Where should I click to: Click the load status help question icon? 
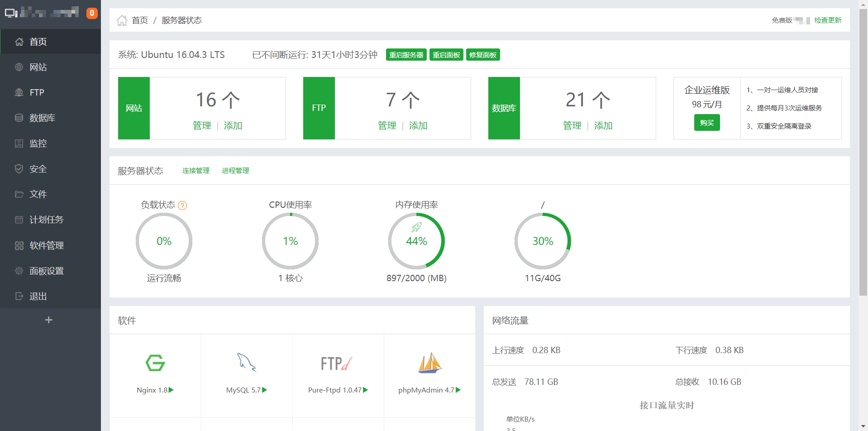pos(182,206)
